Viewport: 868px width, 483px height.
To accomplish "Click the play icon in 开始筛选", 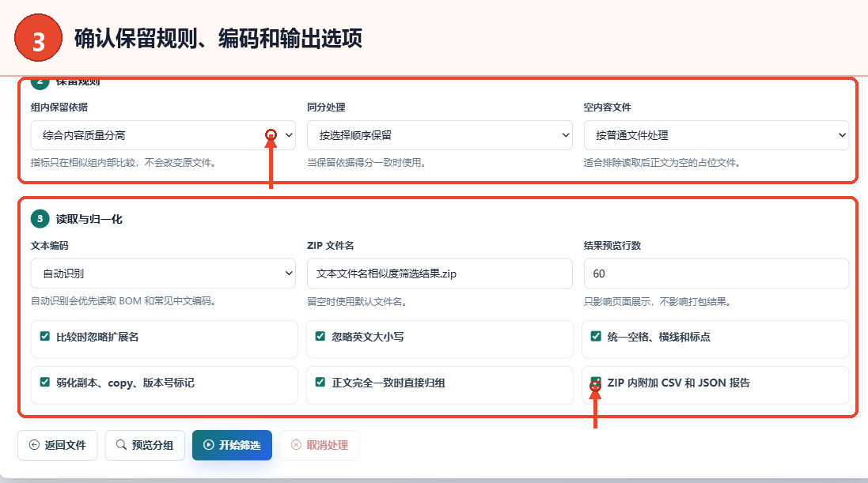I will pos(209,445).
